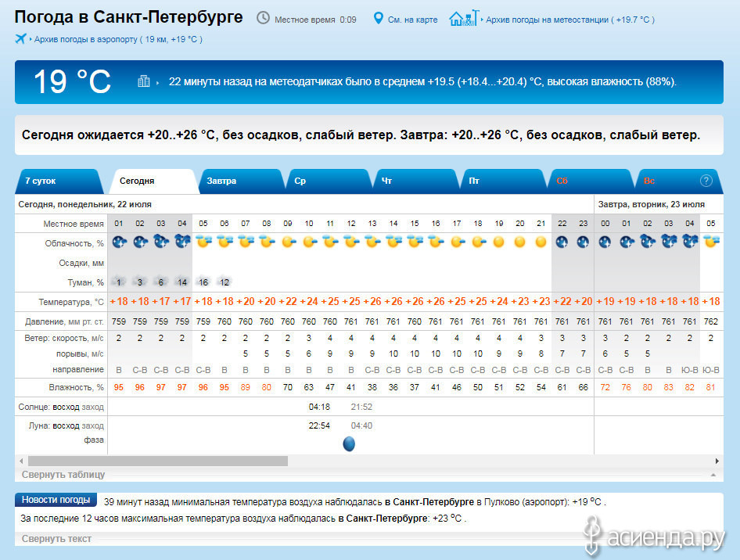Open the Ср forecast tab
Screen dimensions: 740x560
pyautogui.click(x=329, y=181)
